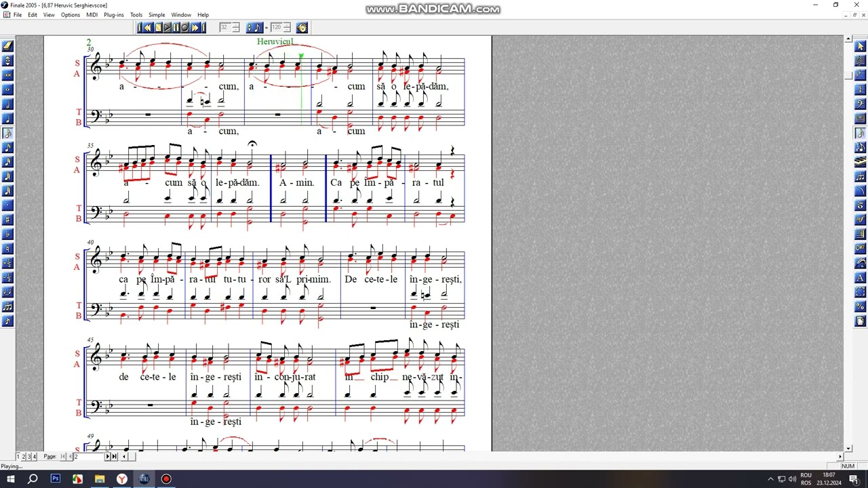Click the page number field
Screen dimensions: 868x488
88,457
